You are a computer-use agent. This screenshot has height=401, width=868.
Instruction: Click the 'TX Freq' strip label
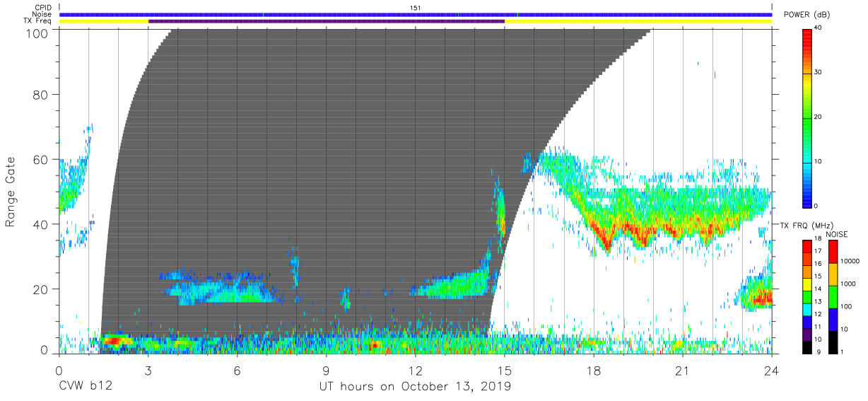(39, 21)
